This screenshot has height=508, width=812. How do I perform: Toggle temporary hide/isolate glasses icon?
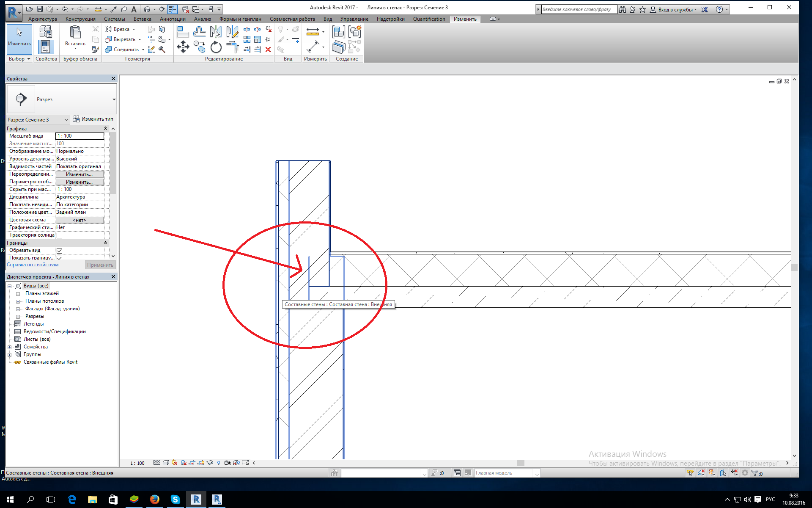210,463
